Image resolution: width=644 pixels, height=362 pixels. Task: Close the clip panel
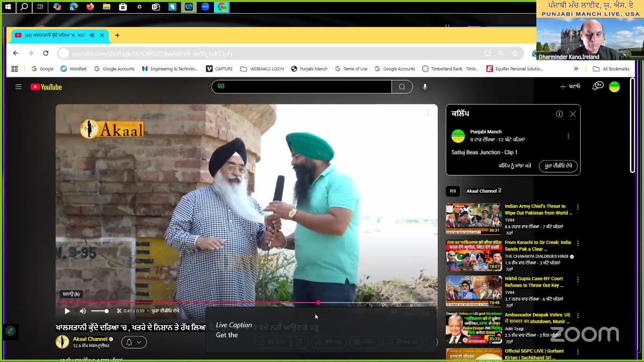point(573,114)
